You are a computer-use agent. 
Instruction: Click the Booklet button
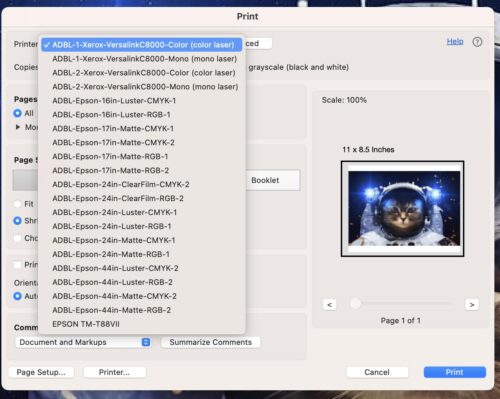pyautogui.click(x=273, y=180)
